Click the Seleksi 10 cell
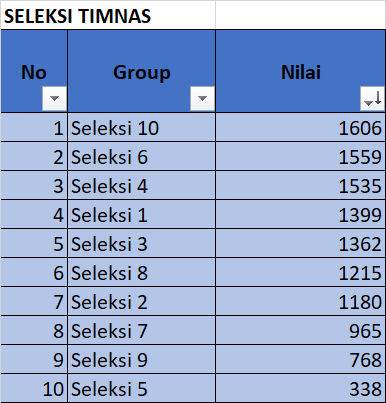 [141, 128]
